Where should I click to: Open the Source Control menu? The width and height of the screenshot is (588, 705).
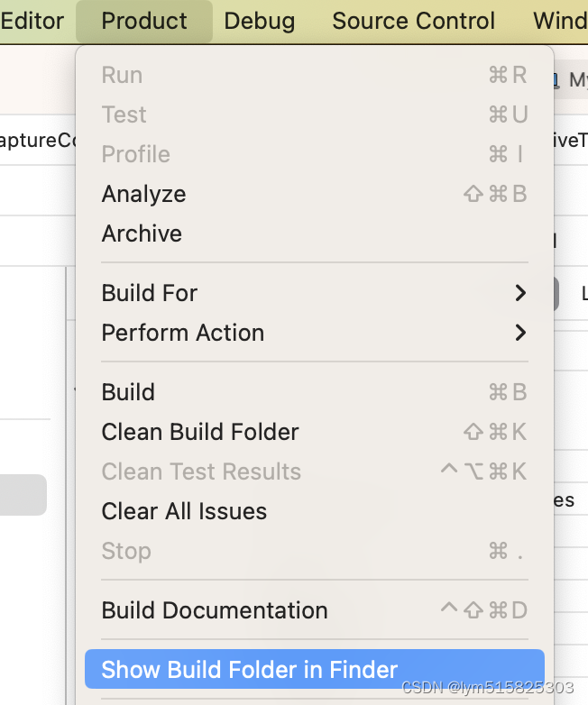[413, 21]
